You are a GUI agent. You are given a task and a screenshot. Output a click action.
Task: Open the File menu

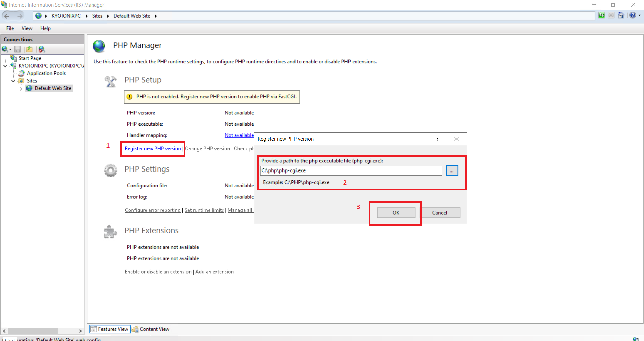coord(10,28)
